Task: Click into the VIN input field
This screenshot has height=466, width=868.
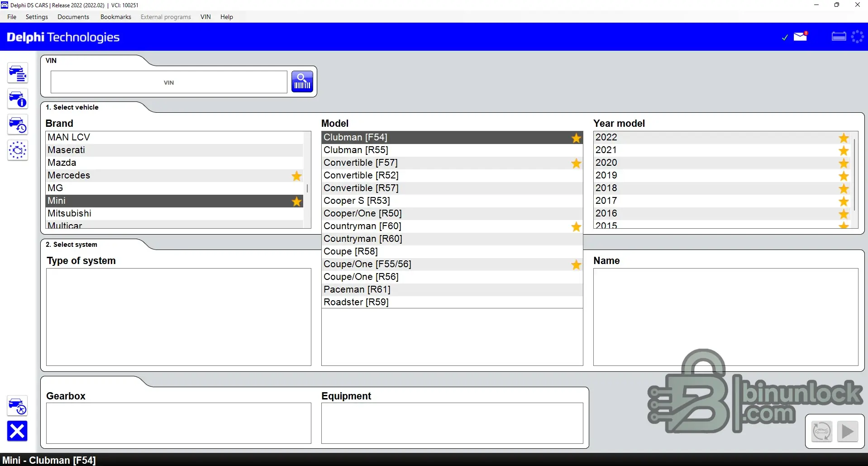Action: [169, 82]
